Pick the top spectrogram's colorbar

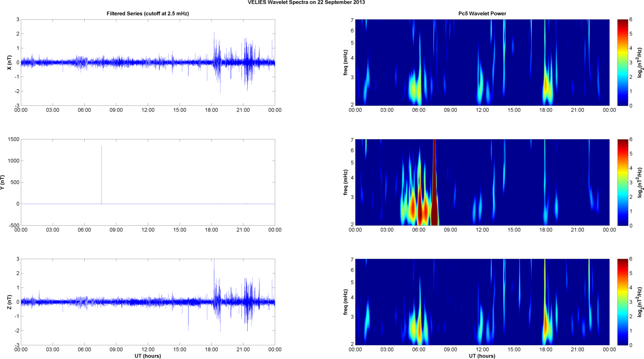coord(623,62)
